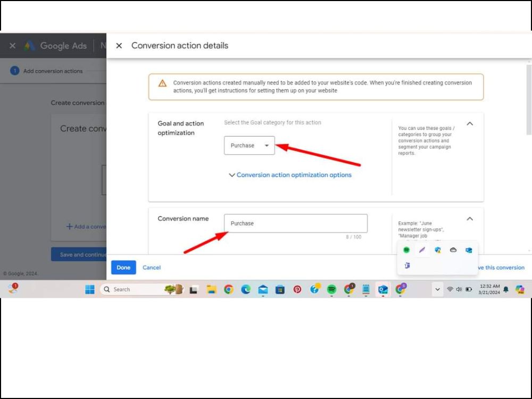Click the Conversion name input field
Image resolution: width=532 pixels, height=399 pixels.
click(x=295, y=223)
